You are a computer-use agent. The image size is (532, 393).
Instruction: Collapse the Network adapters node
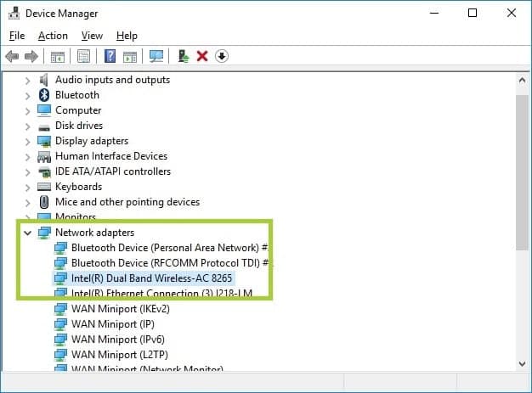tap(28, 233)
